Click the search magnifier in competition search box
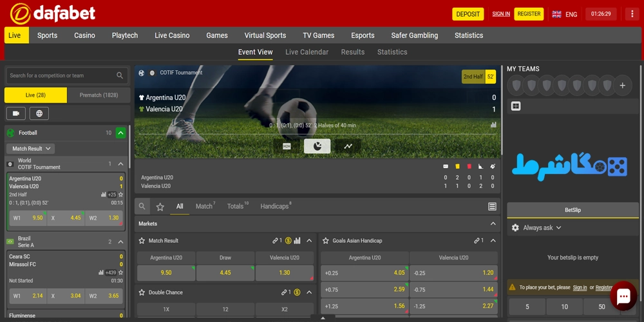 point(120,75)
